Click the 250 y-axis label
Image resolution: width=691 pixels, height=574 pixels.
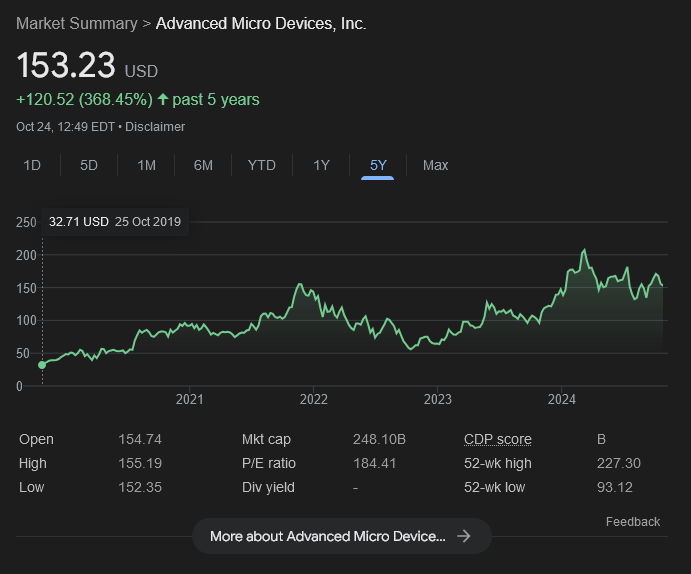[x=26, y=222]
